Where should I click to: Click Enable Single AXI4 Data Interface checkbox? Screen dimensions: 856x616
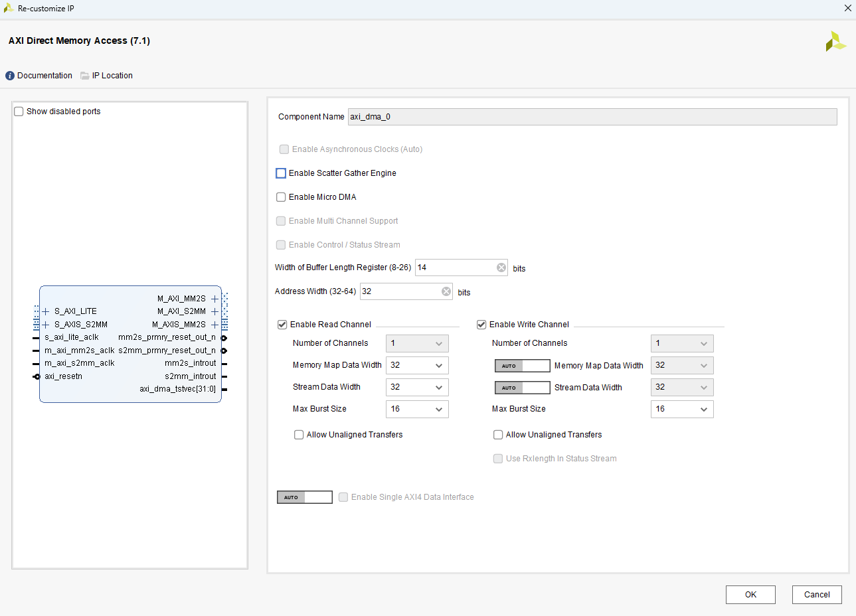[343, 497]
